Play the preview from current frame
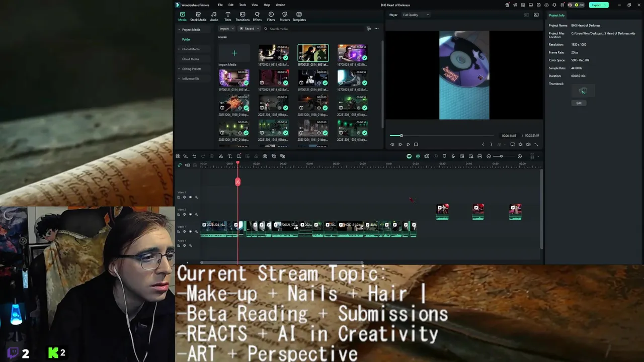The image size is (644, 362). point(400,144)
